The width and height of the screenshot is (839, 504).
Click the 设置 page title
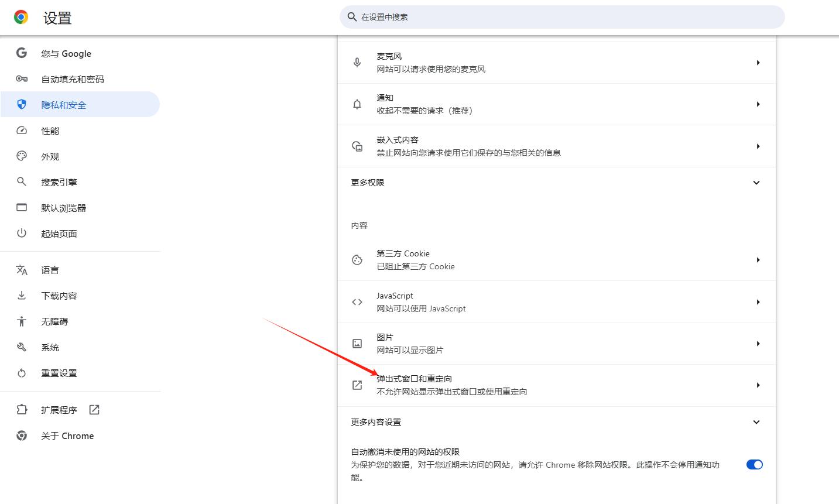(57, 18)
